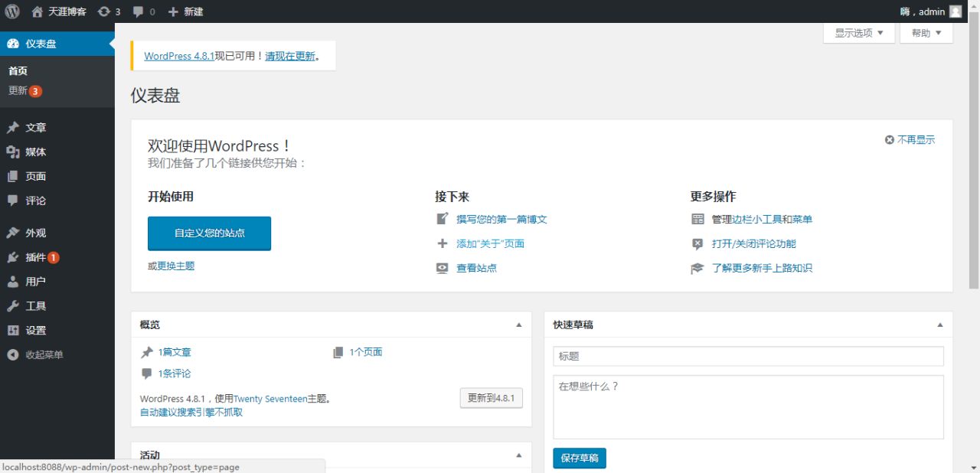The width and height of the screenshot is (980, 473).
Task: Click the comments bubble icon in admin bar
Action: coord(139,11)
